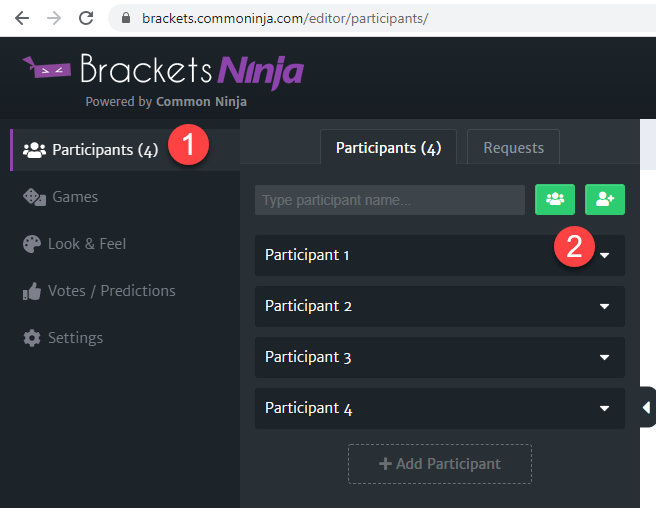Screen dimensions: 656x508
Task: Select the Participants (4) tab
Action: (x=388, y=147)
